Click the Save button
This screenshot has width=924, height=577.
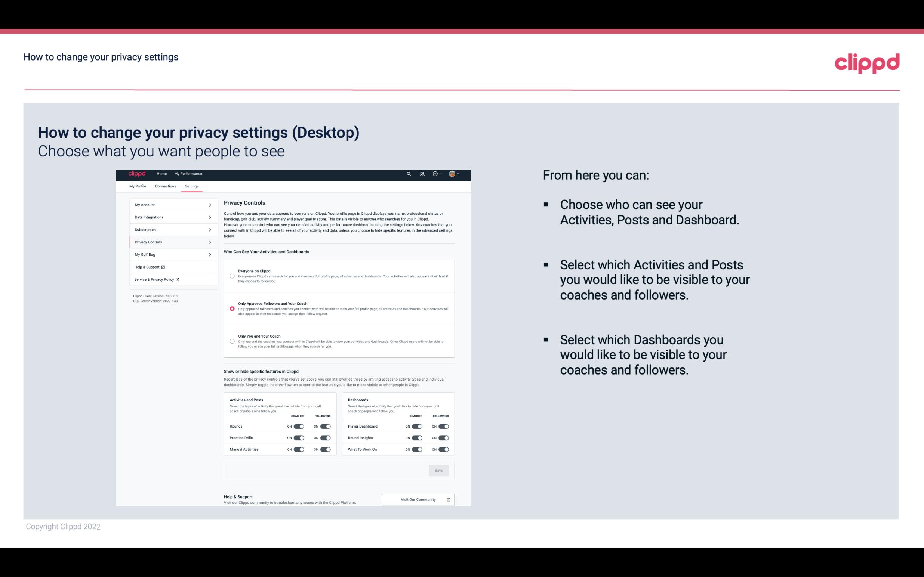(x=439, y=471)
